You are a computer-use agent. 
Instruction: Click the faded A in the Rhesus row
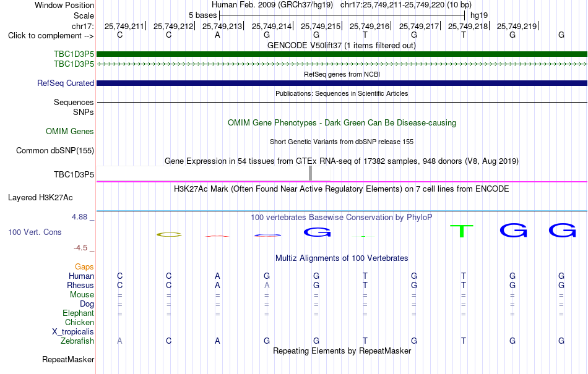267,285
